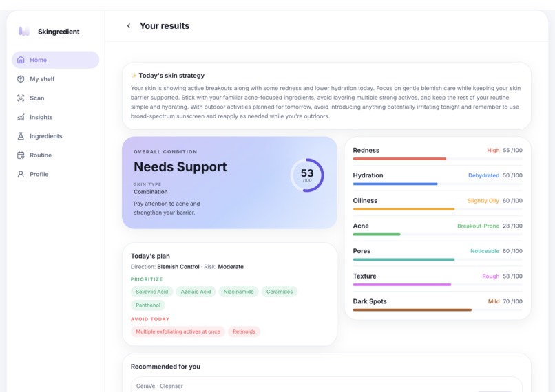This screenshot has height=392, width=555.
Task: Click the Today's plan heading
Action: tap(150, 256)
